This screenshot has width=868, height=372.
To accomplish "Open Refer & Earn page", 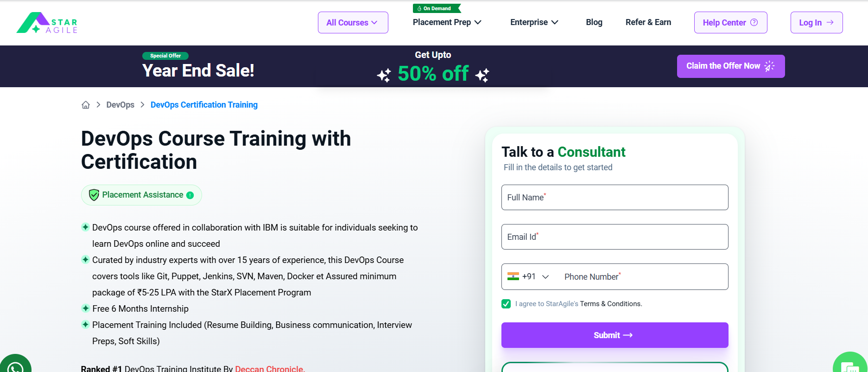I will pos(648,22).
